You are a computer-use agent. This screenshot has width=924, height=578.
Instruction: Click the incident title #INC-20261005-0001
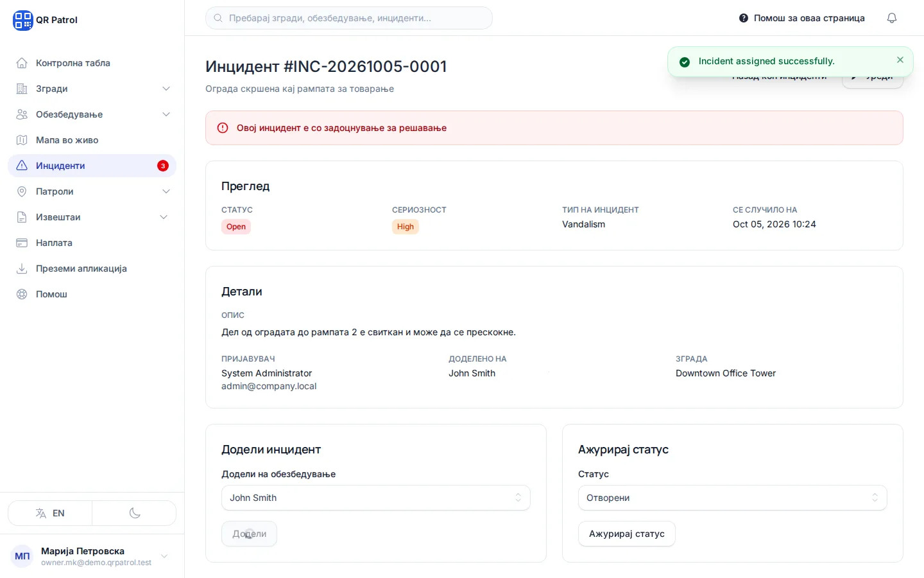(326, 66)
